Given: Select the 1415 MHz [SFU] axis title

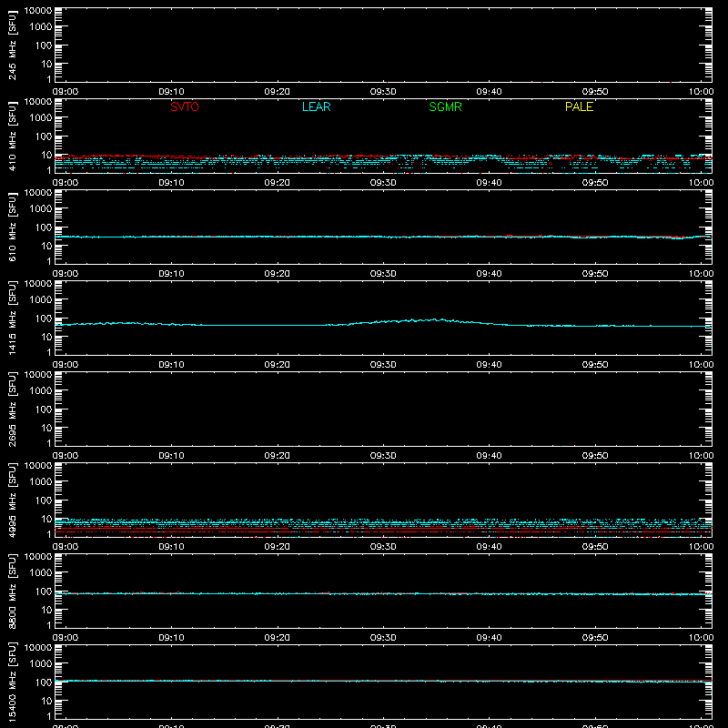Looking at the screenshot, I should (x=12, y=318).
